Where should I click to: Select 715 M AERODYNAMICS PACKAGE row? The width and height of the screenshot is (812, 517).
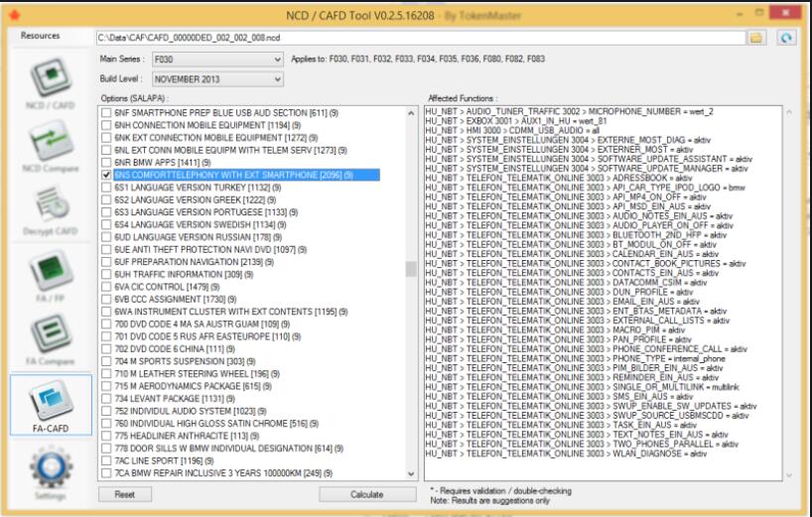pos(194,386)
